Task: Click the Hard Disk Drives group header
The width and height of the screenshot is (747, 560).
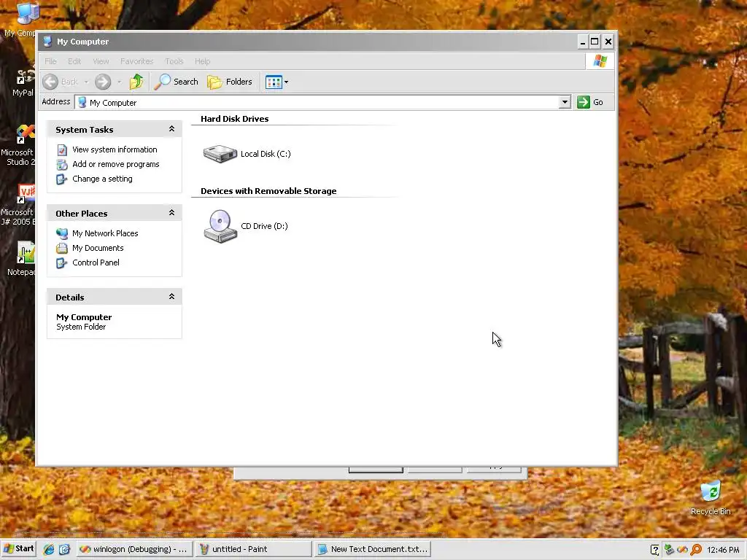Action: click(234, 119)
